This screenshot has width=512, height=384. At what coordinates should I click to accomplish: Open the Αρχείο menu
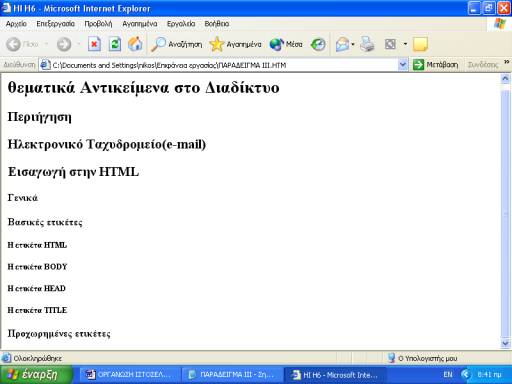click(x=16, y=24)
